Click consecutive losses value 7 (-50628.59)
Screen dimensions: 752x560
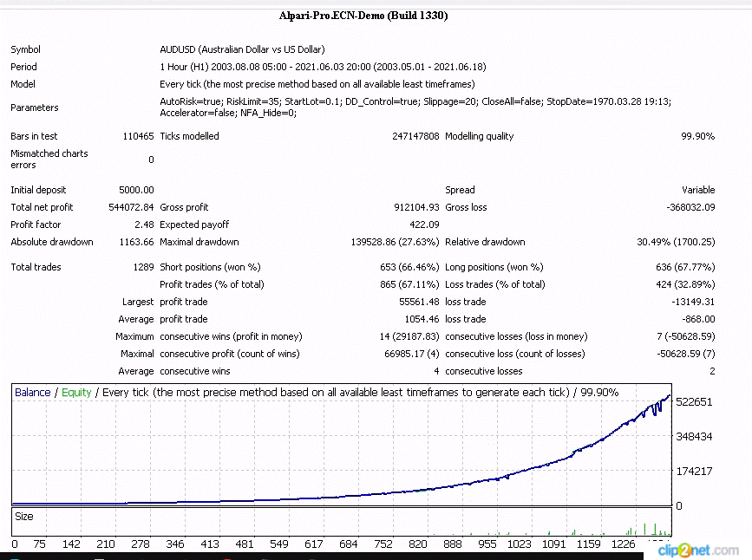(x=686, y=336)
